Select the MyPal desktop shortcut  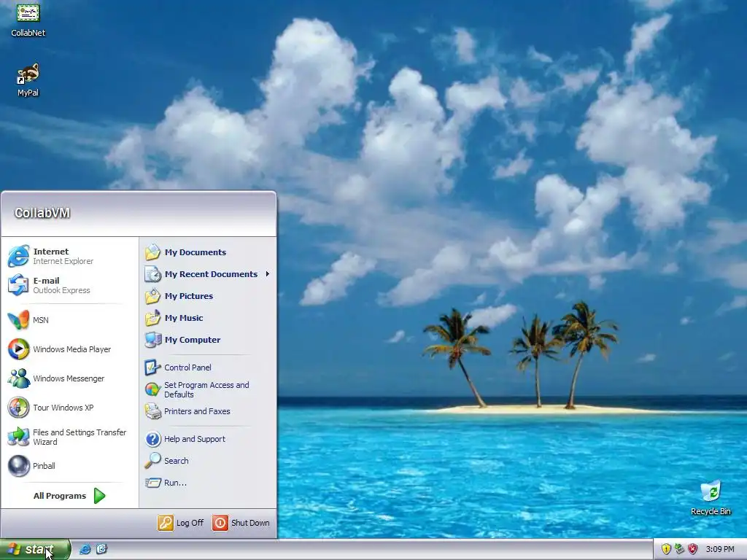point(28,80)
